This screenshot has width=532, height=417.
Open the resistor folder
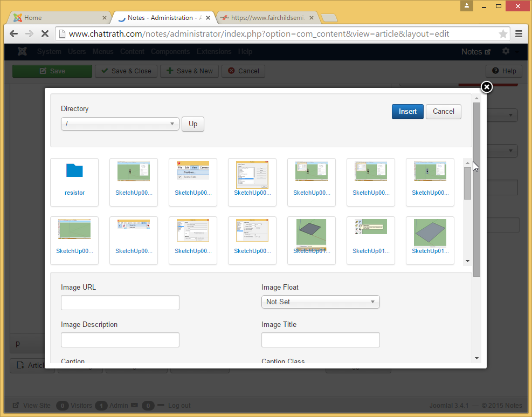[74, 182]
